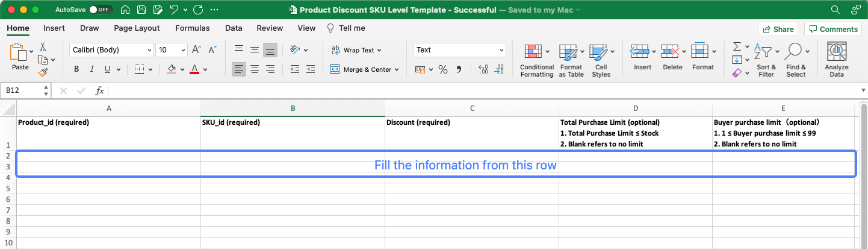
Task: Toggle Italic formatting
Action: coord(92,69)
